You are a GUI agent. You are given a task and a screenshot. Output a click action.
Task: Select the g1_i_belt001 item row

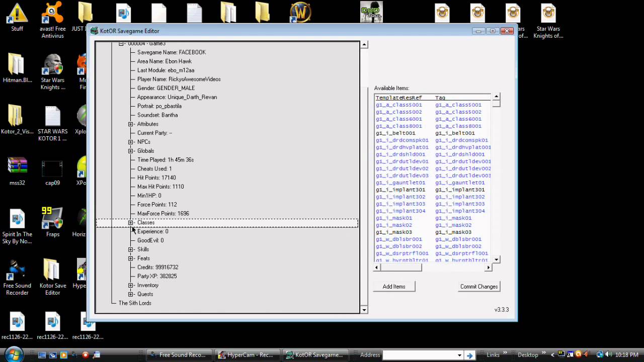pyautogui.click(x=432, y=133)
